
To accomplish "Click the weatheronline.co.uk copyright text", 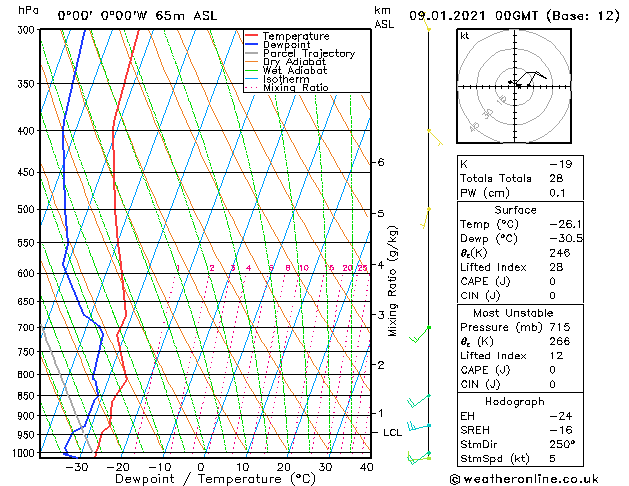I will [x=524, y=479].
